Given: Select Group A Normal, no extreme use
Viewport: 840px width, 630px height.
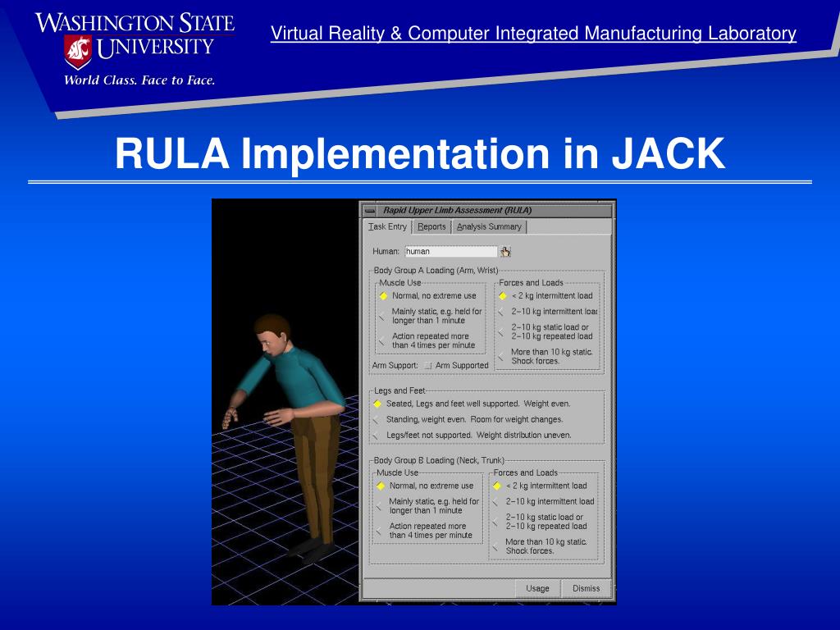Looking at the screenshot, I should 428,295.
